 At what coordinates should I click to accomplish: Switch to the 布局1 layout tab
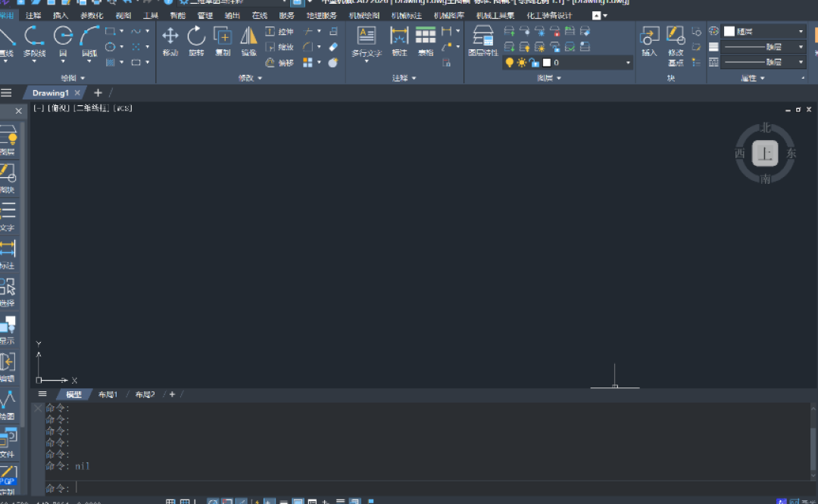108,394
